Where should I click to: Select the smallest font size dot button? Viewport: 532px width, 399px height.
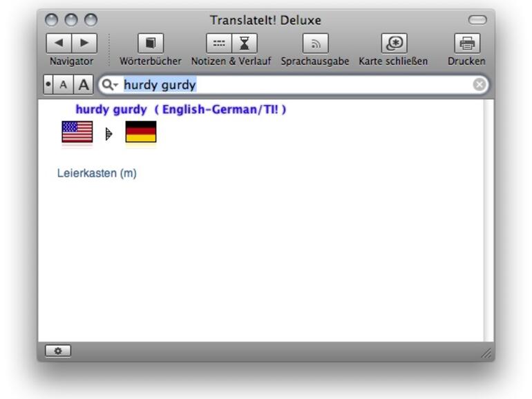click(48, 84)
